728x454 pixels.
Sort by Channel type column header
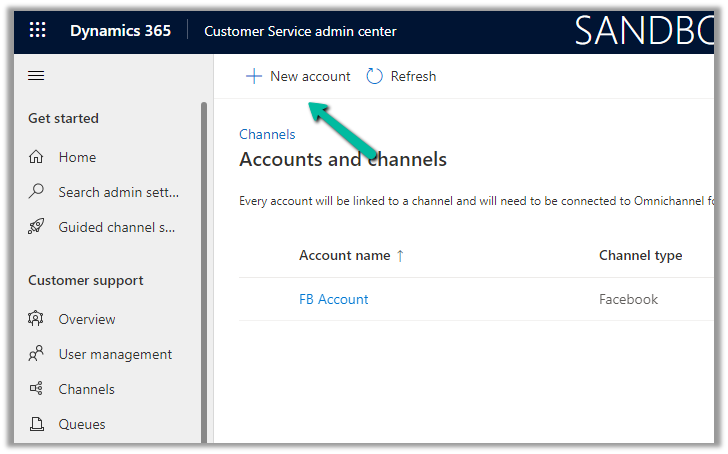[640, 255]
